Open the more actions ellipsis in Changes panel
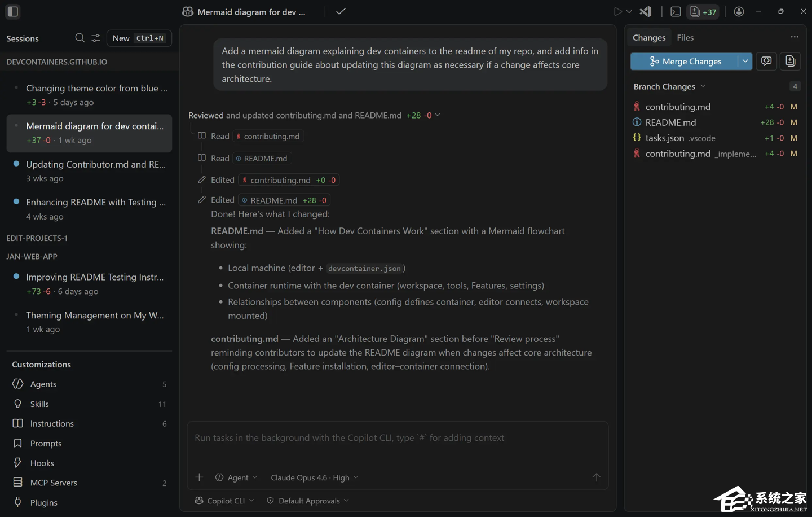Screen dimensions: 812x517 pos(795,37)
